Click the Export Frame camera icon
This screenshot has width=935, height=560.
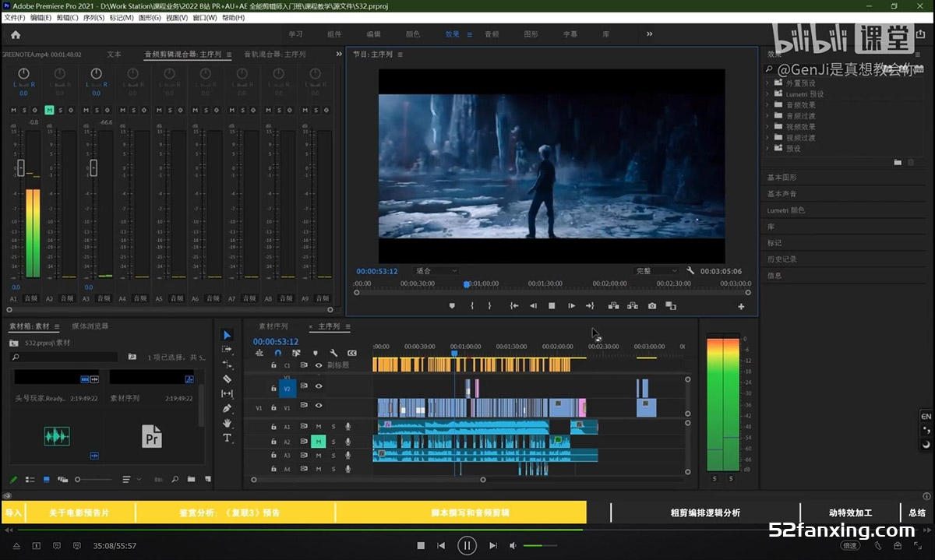[652, 306]
